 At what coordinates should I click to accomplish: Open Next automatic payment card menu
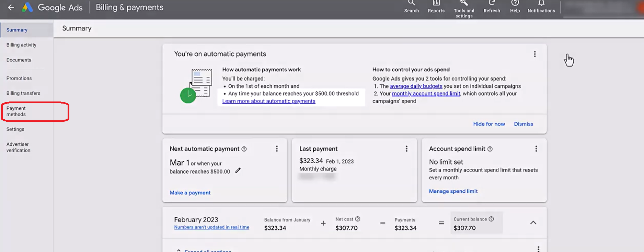[277, 149]
